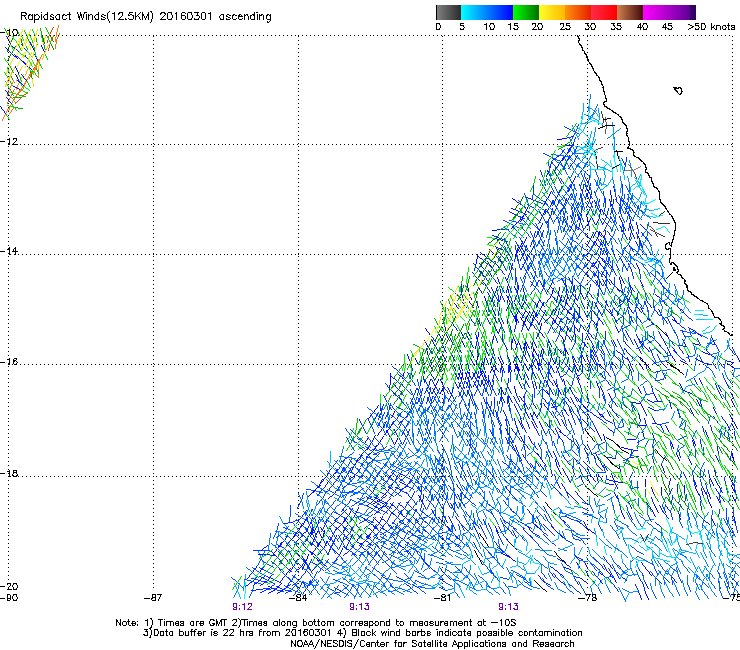Click the longitude label -87
Viewport: 740px width, 650px height.
153,598
